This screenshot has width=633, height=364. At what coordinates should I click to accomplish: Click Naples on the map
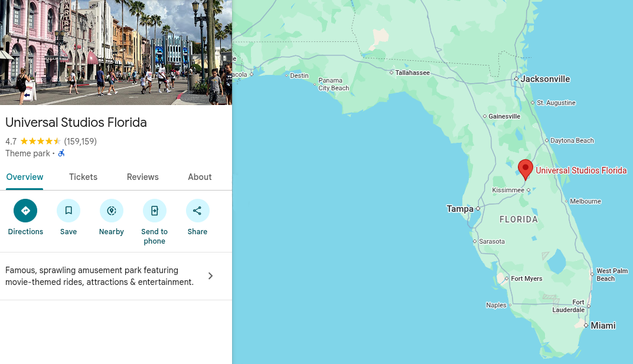(x=496, y=305)
